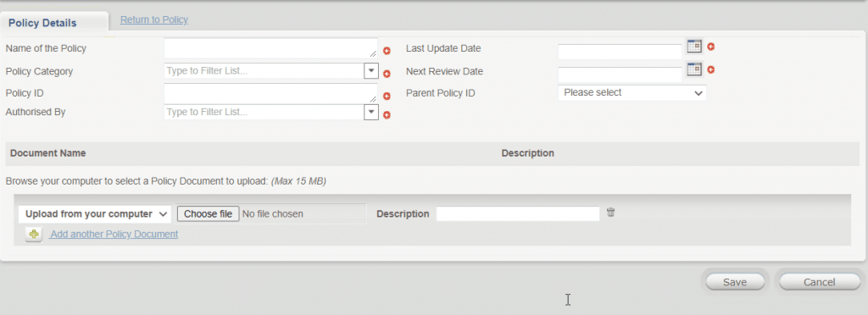Screen dimensions: 868x315
Task: Cancel the policy form
Action: click(820, 282)
